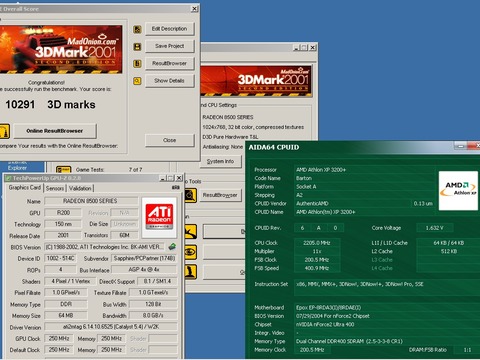Click the icon beside the first ResultBrowser button

137,64
